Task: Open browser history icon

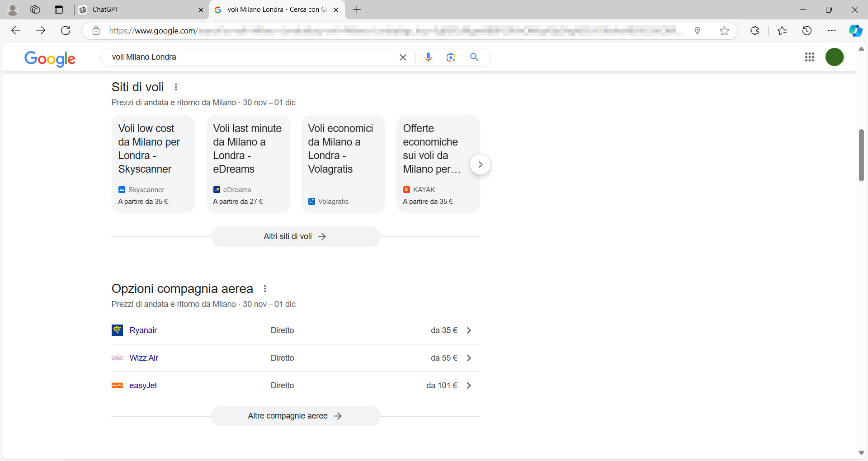Action: (807, 30)
